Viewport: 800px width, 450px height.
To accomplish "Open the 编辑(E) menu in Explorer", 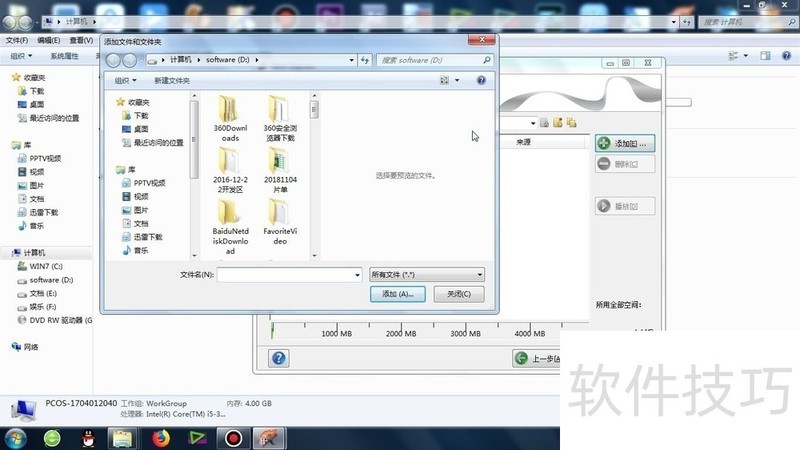I will pyautogui.click(x=48, y=40).
